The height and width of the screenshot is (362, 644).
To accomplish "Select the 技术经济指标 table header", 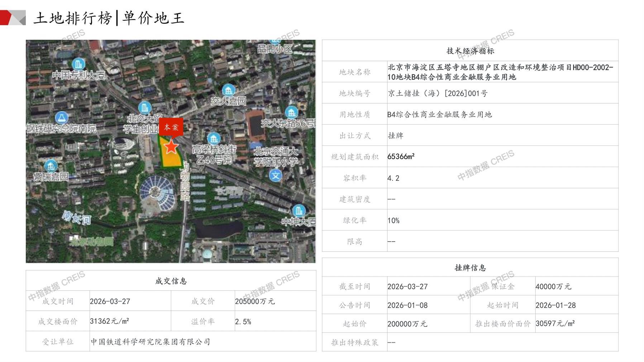I will pos(470,51).
